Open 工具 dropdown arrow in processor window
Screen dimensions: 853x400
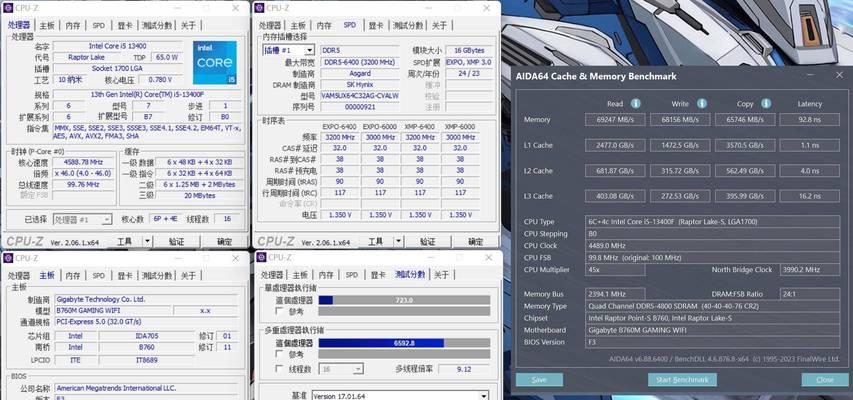[147, 241]
